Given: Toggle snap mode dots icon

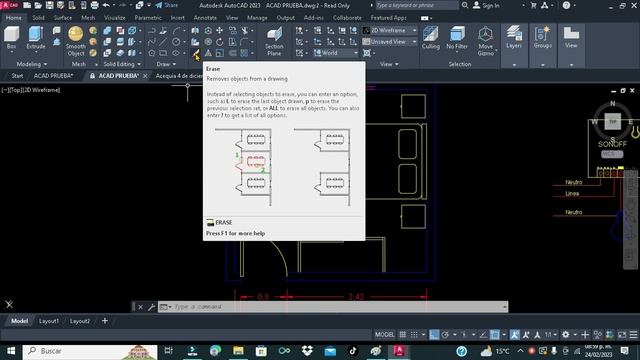Looking at the screenshot, I should tap(414, 335).
